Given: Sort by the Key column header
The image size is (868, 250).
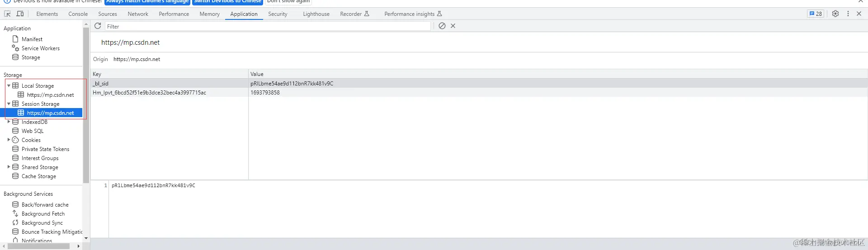Looking at the screenshot, I should tap(170, 74).
